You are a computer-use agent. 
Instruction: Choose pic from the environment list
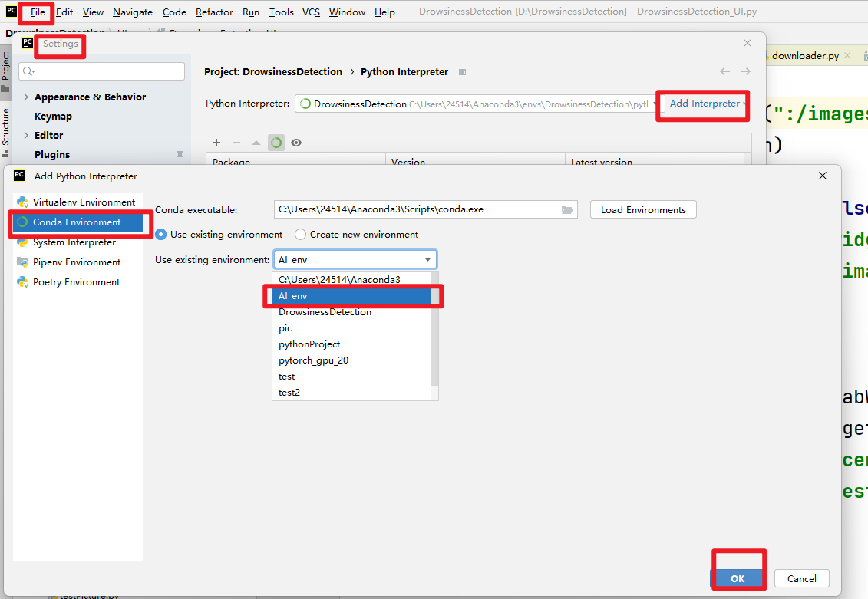(x=351, y=328)
